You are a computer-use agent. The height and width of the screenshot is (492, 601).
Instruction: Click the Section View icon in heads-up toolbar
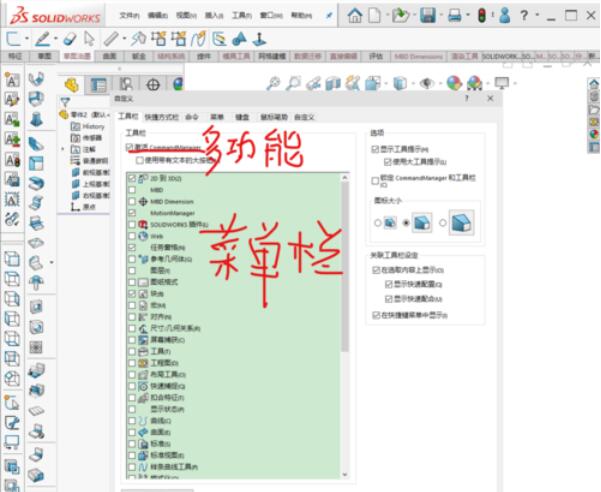coord(333,83)
